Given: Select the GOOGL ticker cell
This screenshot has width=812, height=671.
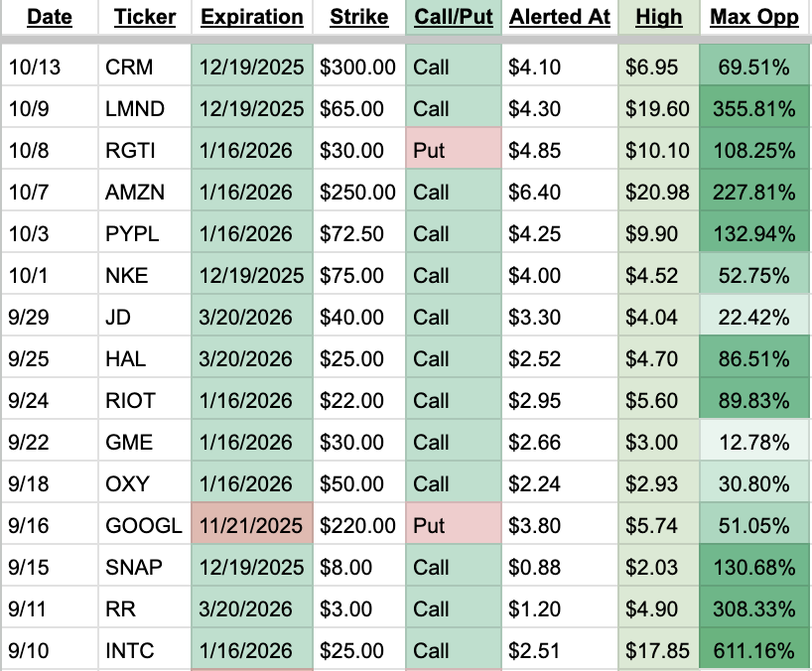Looking at the screenshot, I should coord(145,525).
